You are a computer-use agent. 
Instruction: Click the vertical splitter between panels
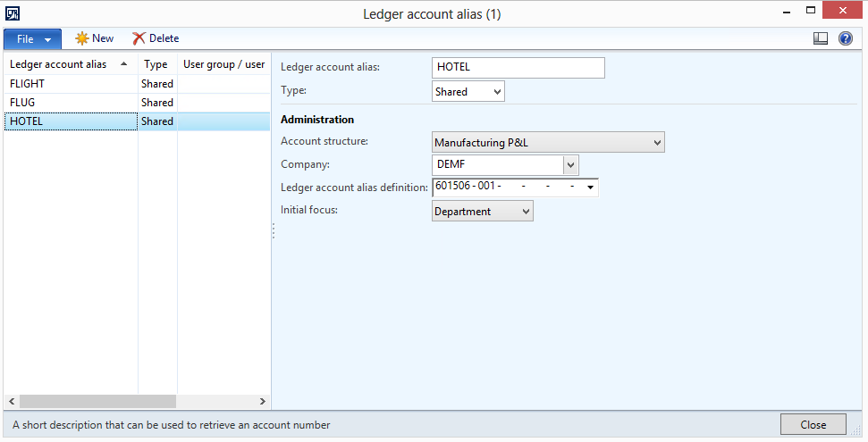[273, 231]
